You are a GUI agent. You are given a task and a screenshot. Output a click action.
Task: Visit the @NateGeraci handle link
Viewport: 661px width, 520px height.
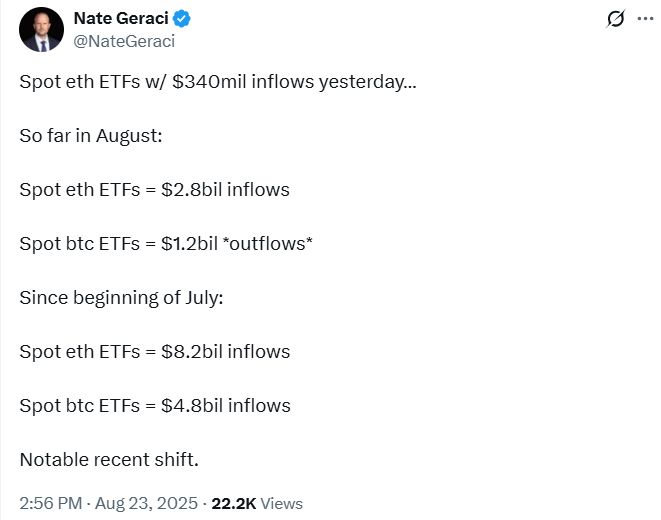(124, 41)
